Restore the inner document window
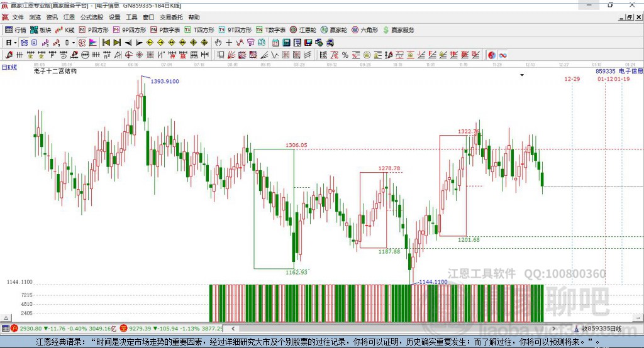644x348 pixels. tap(630, 17)
